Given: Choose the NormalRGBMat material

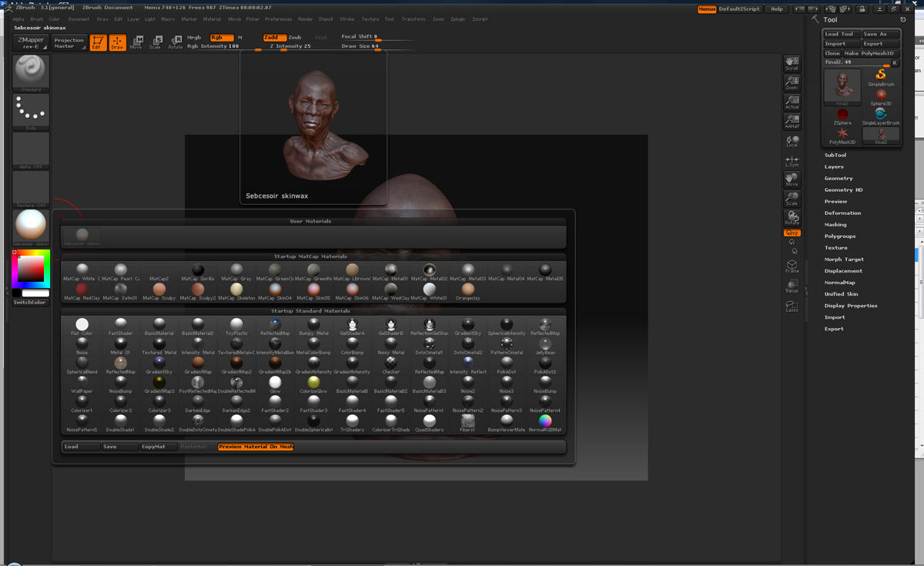Looking at the screenshot, I should 545,421.
